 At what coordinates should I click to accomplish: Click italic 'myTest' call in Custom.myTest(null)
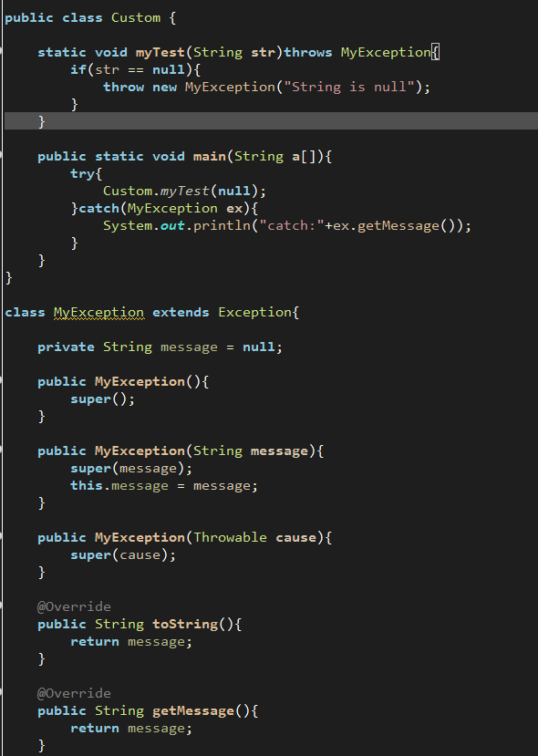(x=184, y=192)
